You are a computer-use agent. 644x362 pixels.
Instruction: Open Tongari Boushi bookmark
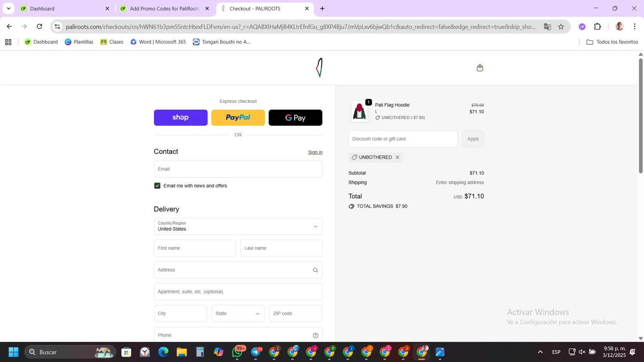[x=222, y=42]
